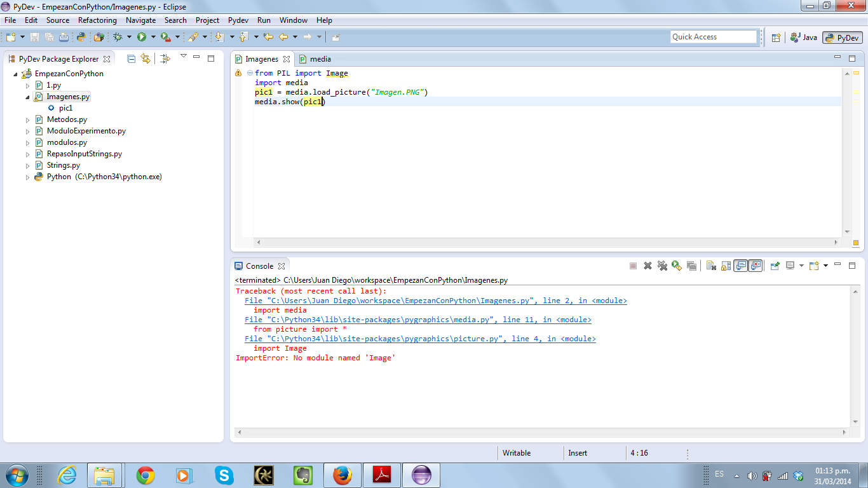Click the Quick Access search field
868x488 pixels.
pos(713,37)
